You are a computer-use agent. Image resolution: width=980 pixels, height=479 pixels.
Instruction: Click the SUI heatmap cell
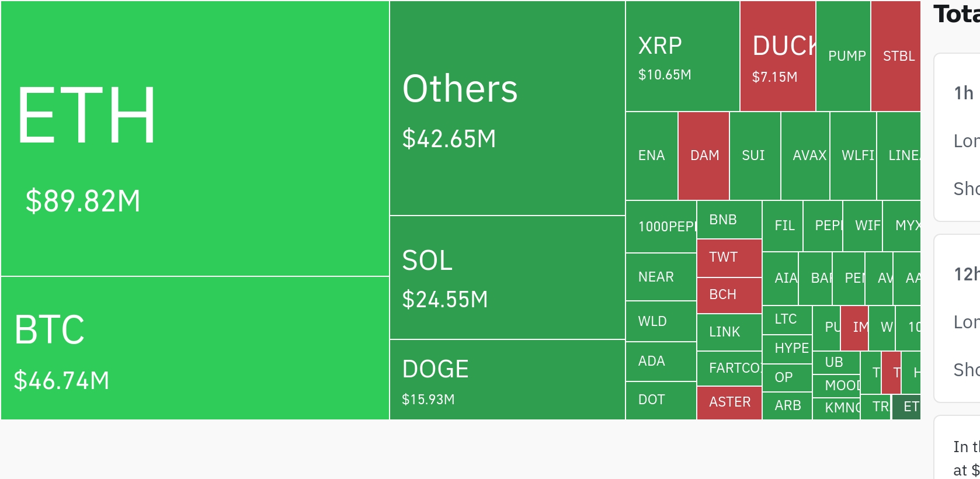(755, 156)
